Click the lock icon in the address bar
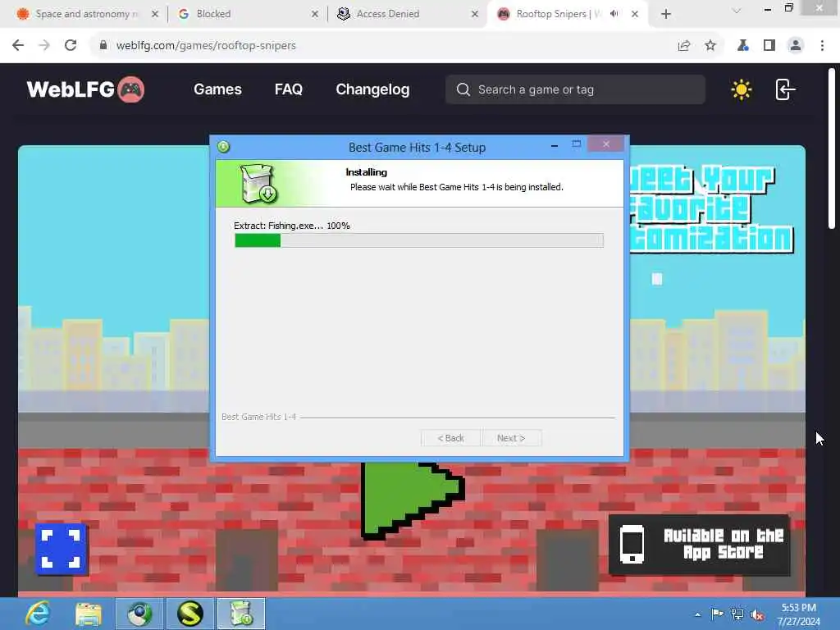 click(103, 46)
